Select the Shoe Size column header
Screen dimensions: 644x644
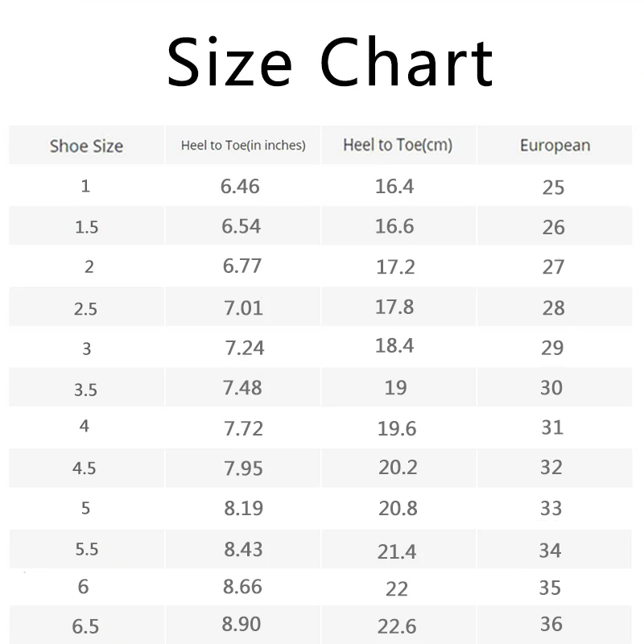[86, 146]
